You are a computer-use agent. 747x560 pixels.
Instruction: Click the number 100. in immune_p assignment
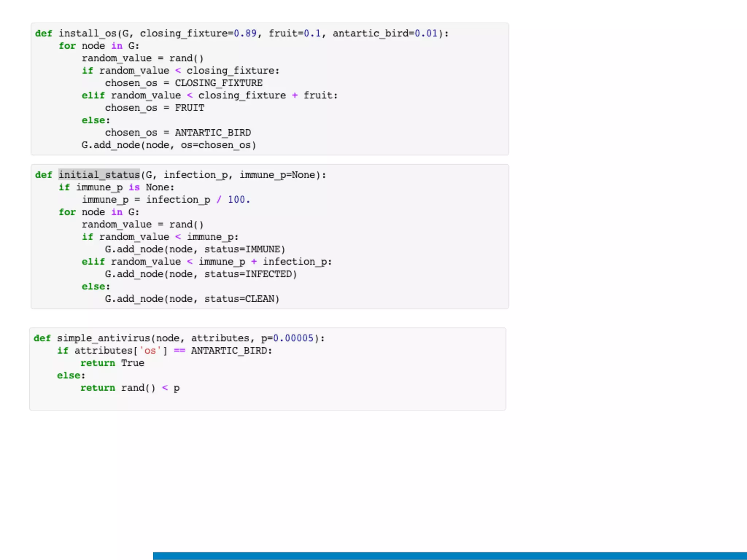(239, 200)
